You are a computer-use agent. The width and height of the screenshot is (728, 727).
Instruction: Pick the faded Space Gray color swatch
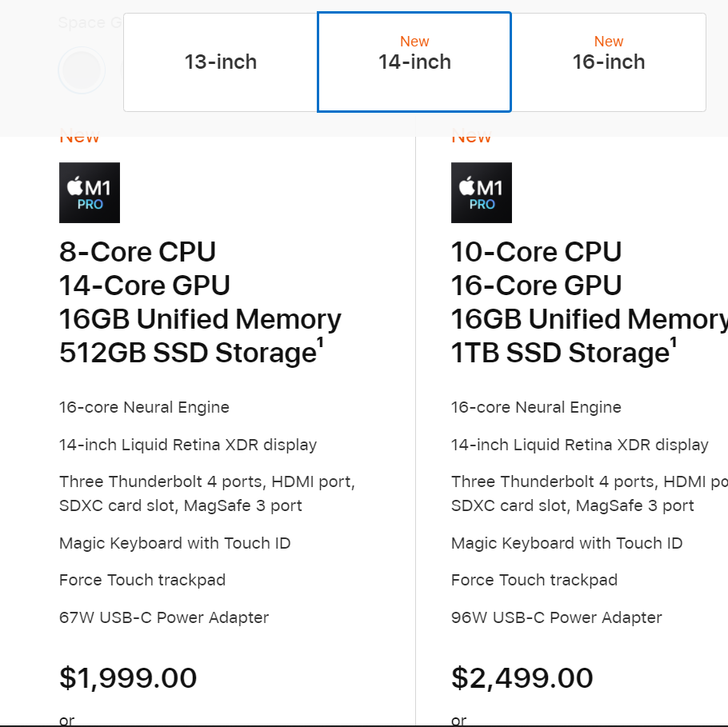point(82,70)
